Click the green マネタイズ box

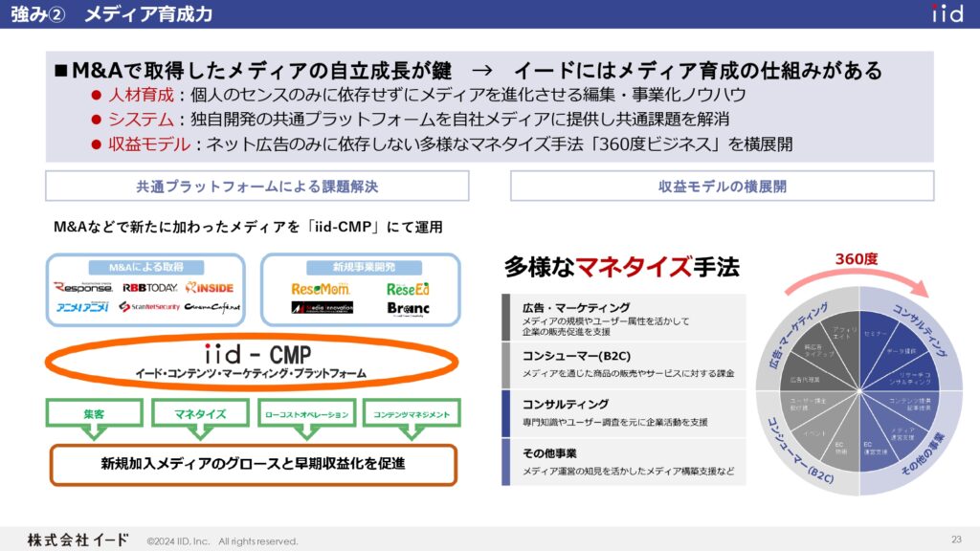(200, 413)
